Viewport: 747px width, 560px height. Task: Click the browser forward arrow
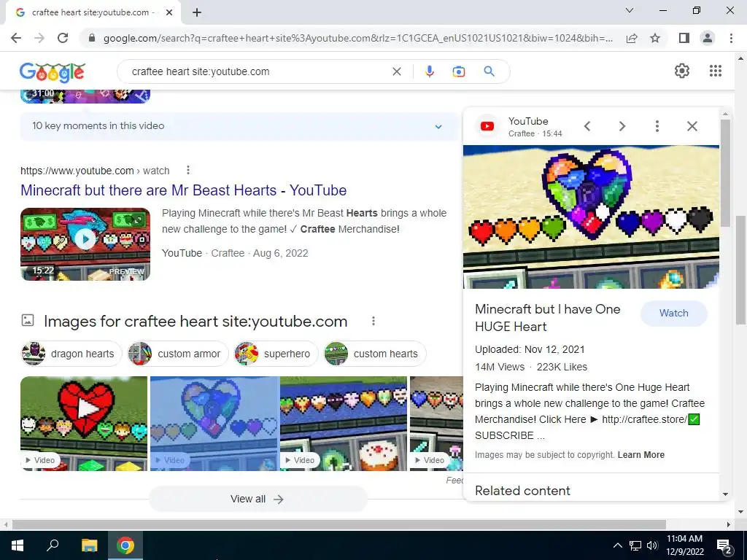click(x=39, y=38)
